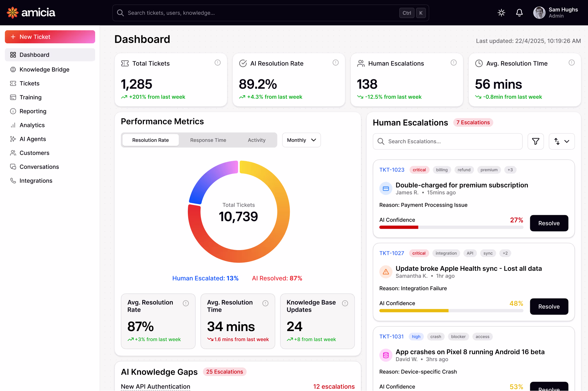
Task: Switch to Response Time tab
Action: click(x=208, y=140)
